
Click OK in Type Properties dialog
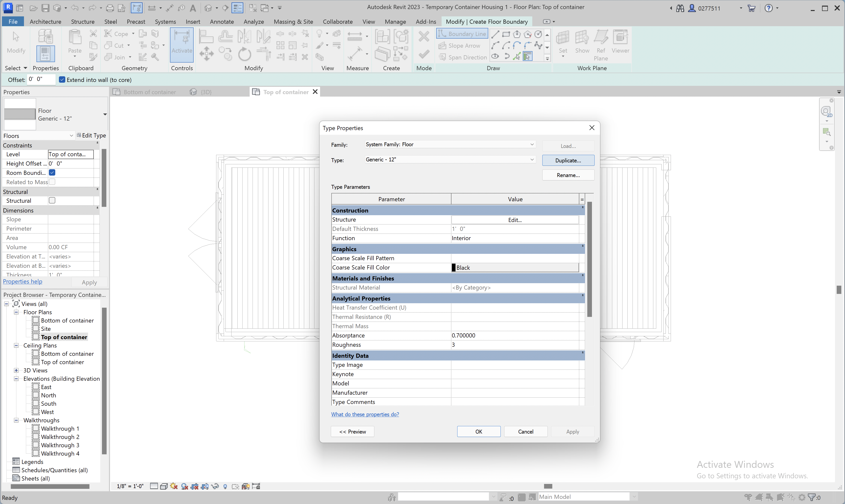tap(478, 431)
